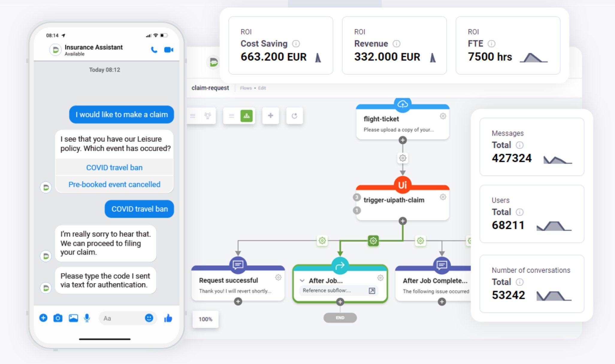Open settings gear on flight-ticket node
This screenshot has height=364, width=615.
point(443,116)
